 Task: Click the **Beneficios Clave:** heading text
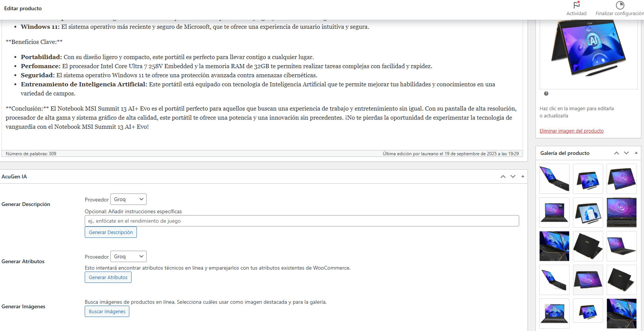(x=34, y=42)
